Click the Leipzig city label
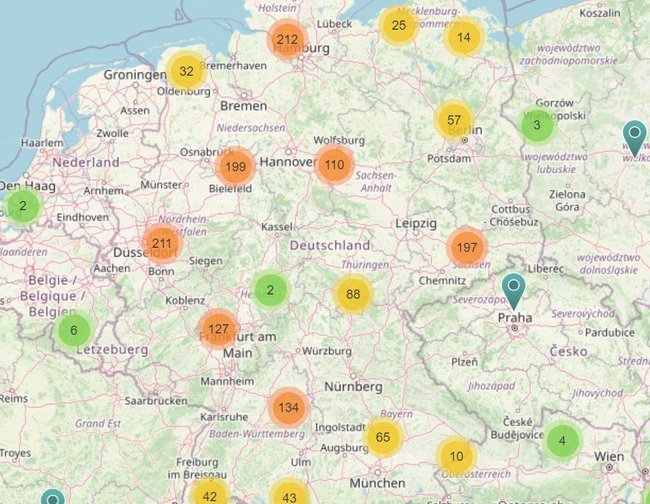 coord(416,224)
